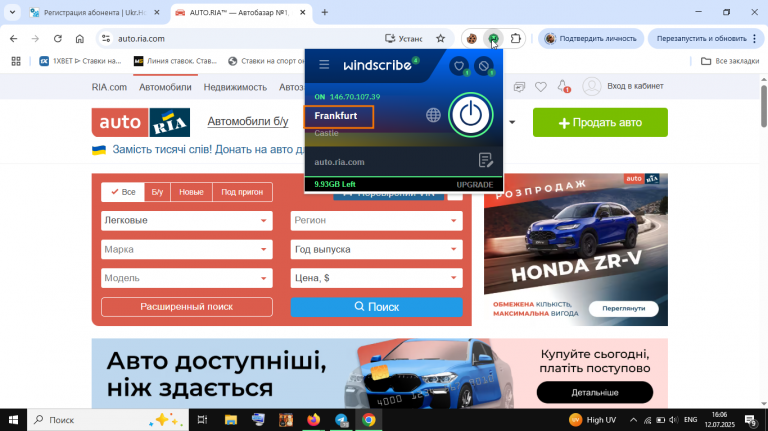Select Все filter tab
The image size is (768, 431).
coord(123,192)
